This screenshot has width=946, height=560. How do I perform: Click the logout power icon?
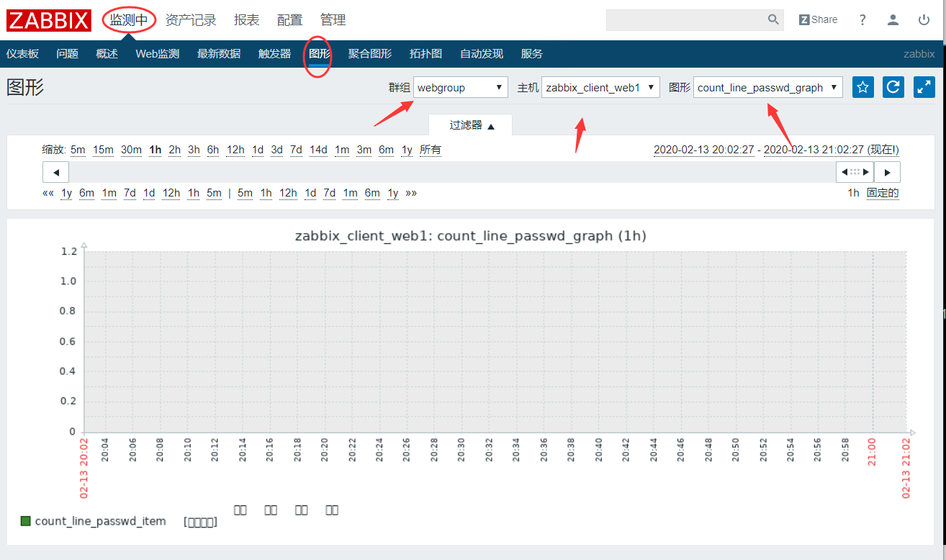(924, 20)
